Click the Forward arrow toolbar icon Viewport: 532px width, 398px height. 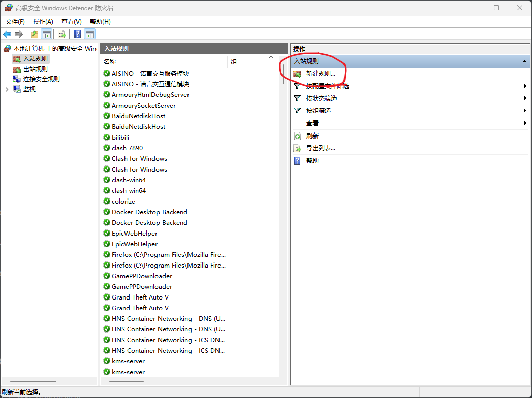(x=19, y=34)
